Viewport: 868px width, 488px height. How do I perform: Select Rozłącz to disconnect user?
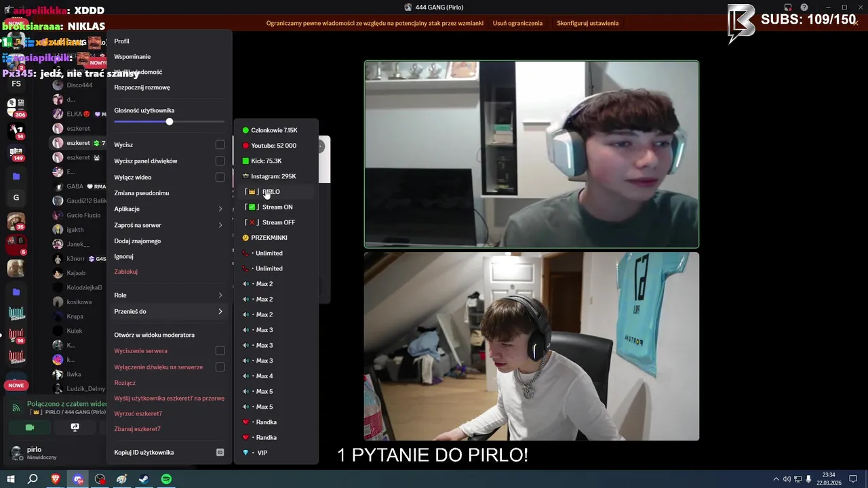169,383
